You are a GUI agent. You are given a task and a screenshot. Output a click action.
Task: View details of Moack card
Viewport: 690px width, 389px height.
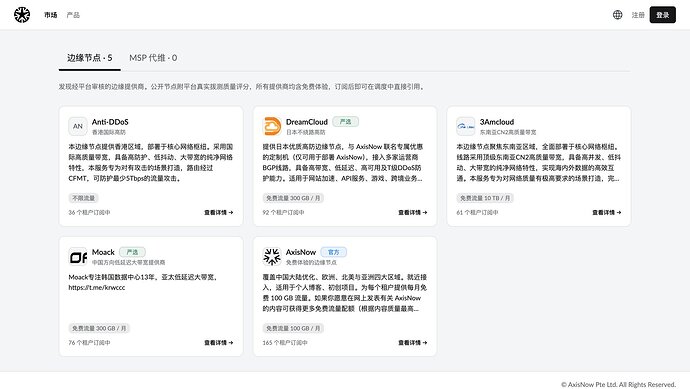click(219, 343)
